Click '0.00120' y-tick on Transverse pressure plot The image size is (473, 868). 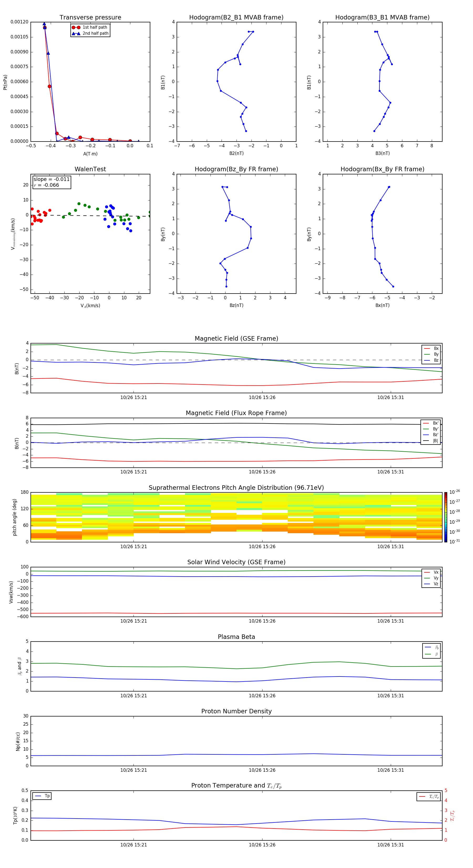[19, 22]
